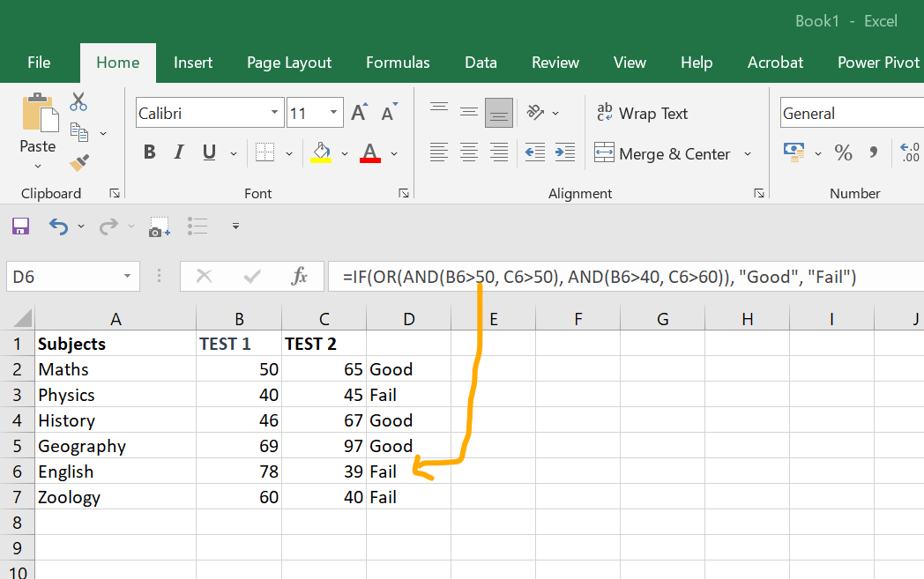
Task: Click the Cut scissors icon
Action: coord(78,102)
